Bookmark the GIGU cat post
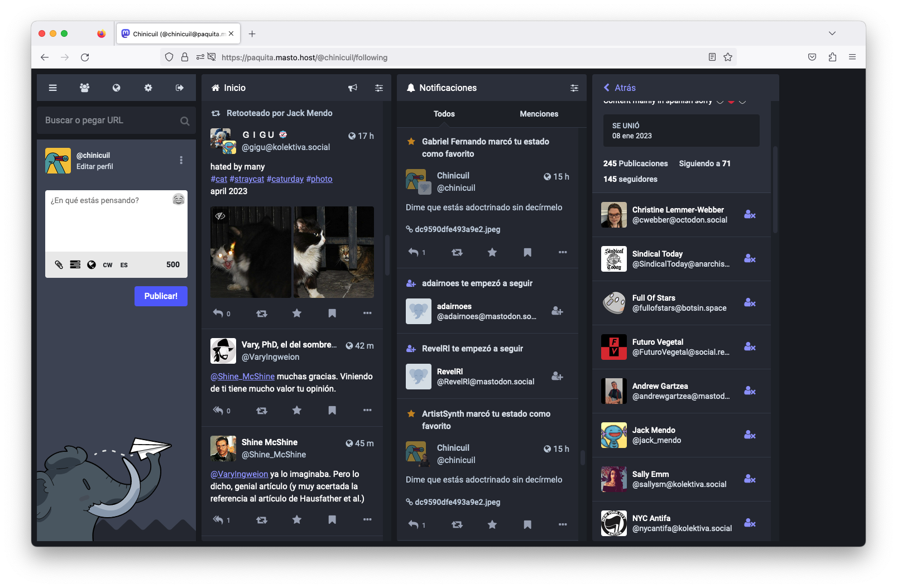The image size is (897, 588). (332, 314)
